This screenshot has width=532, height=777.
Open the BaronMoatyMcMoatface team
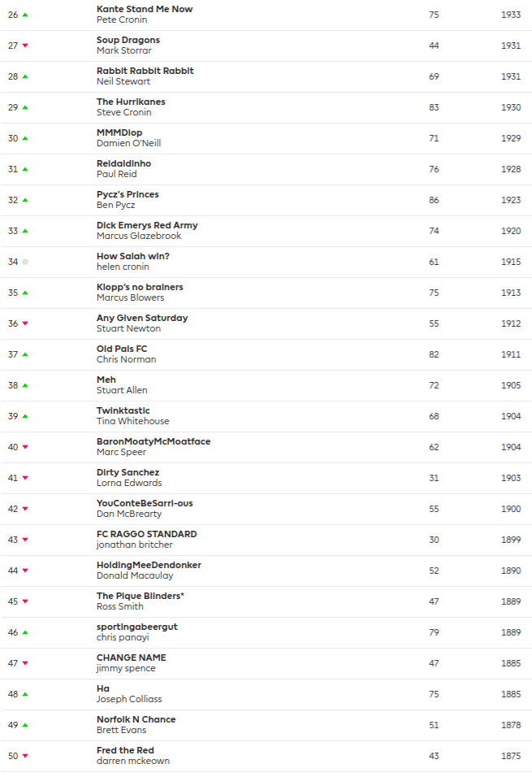point(154,441)
